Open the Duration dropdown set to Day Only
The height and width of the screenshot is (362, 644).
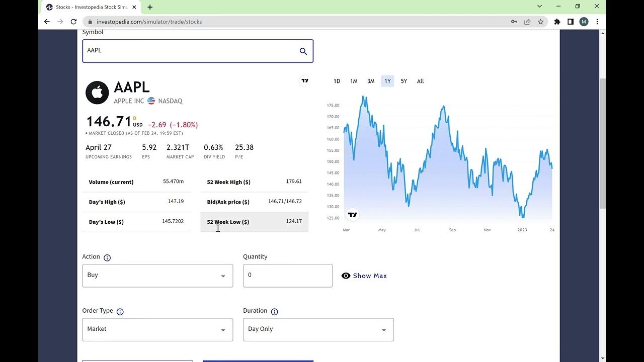click(318, 329)
